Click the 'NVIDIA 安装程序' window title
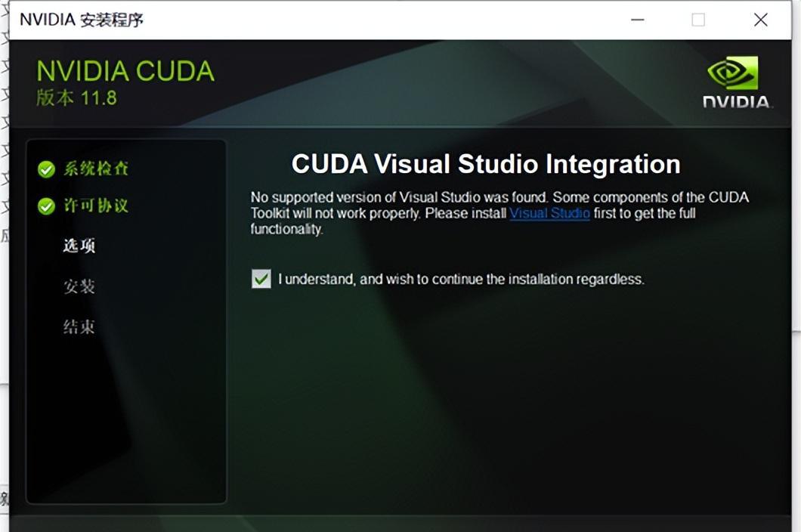801x532 pixels. pyautogui.click(x=82, y=20)
